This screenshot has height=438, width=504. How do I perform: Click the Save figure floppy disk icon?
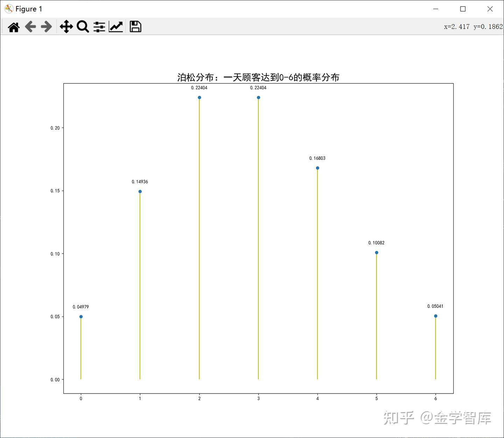click(135, 26)
